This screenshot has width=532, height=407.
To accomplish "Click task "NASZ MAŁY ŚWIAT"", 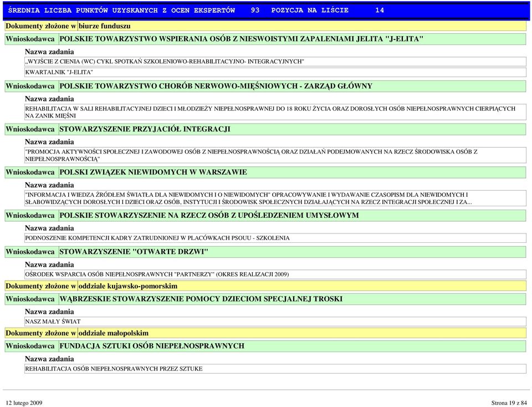I will pyautogui.click(x=275, y=322).
